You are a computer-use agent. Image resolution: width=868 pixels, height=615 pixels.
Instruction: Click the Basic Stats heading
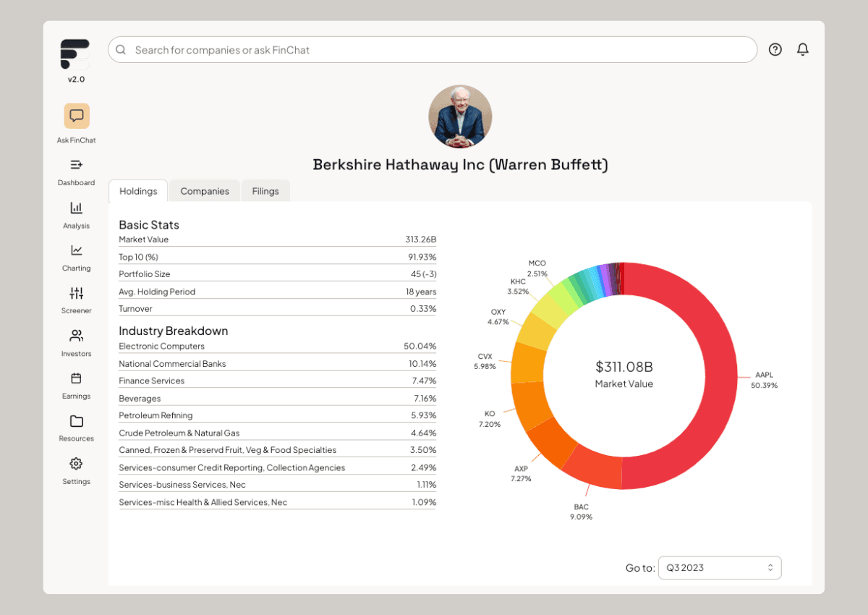click(149, 225)
